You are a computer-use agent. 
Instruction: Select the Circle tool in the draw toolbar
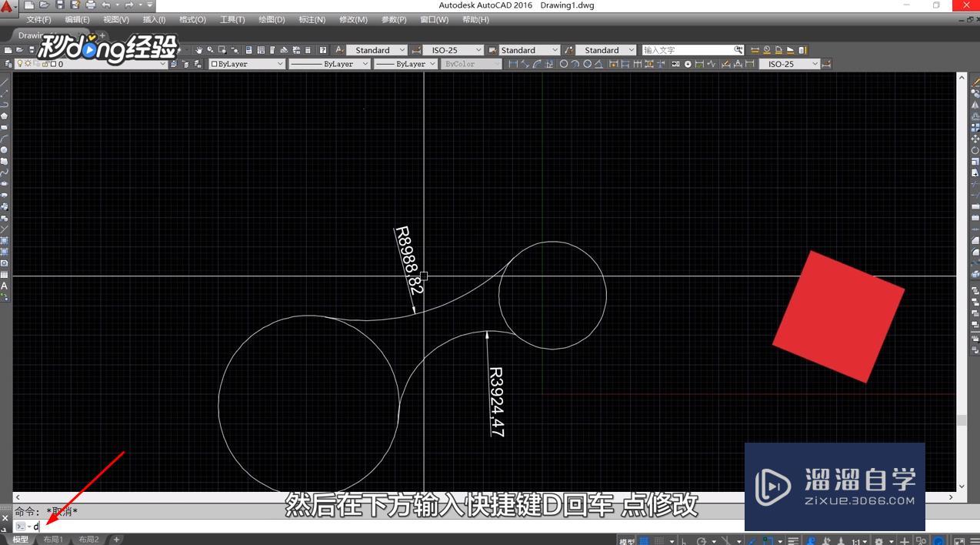tap(5, 149)
